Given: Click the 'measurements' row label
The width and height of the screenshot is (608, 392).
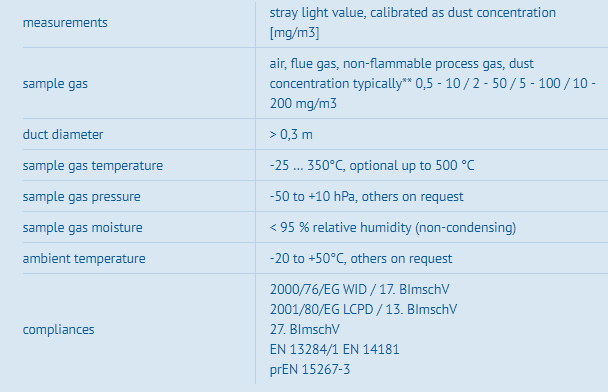Looking at the screenshot, I should tap(65, 22).
